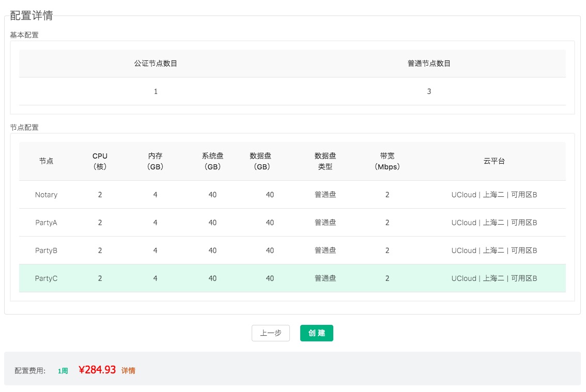The image size is (586, 392).
Task: Select the Notary node row name
Action: [47, 195]
